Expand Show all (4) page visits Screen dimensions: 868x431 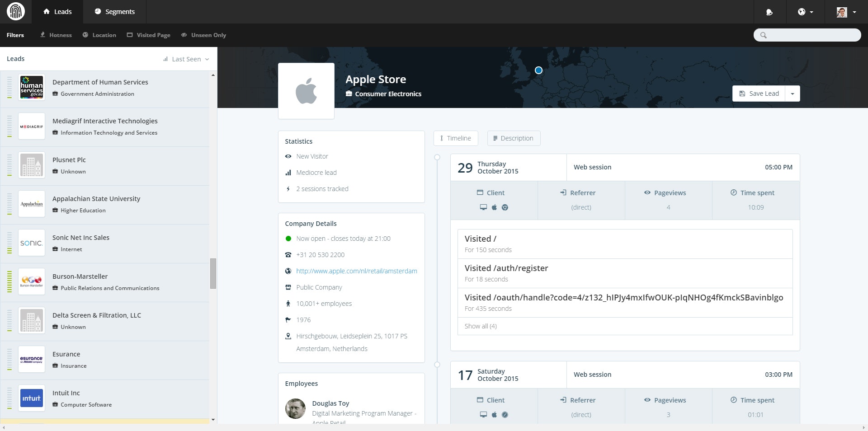pyautogui.click(x=481, y=326)
